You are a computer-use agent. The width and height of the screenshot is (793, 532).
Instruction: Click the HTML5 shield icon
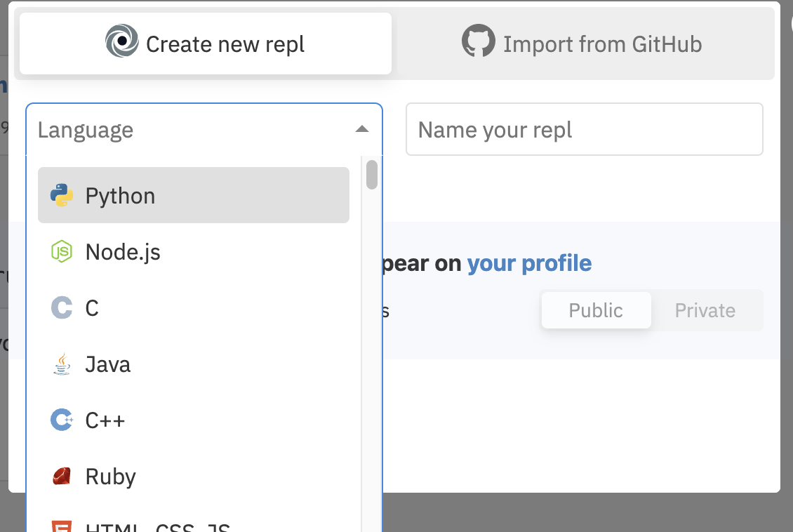62,526
